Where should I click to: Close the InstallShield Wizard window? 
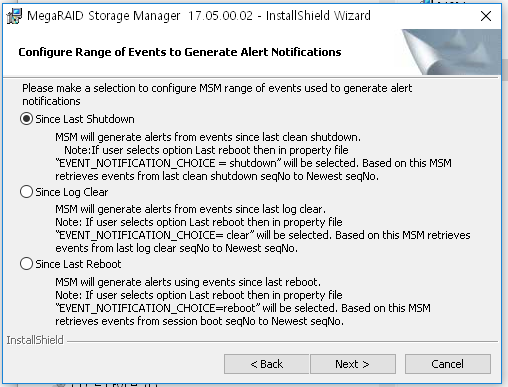486,16
